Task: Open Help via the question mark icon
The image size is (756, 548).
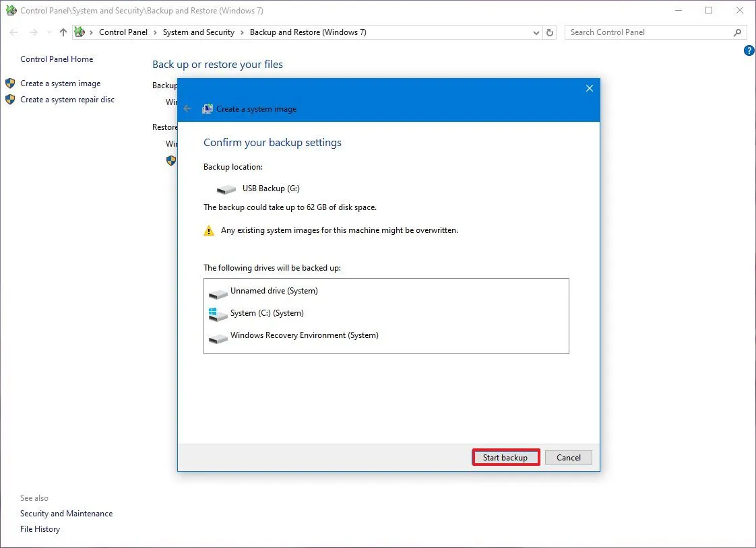Action: coord(749,50)
